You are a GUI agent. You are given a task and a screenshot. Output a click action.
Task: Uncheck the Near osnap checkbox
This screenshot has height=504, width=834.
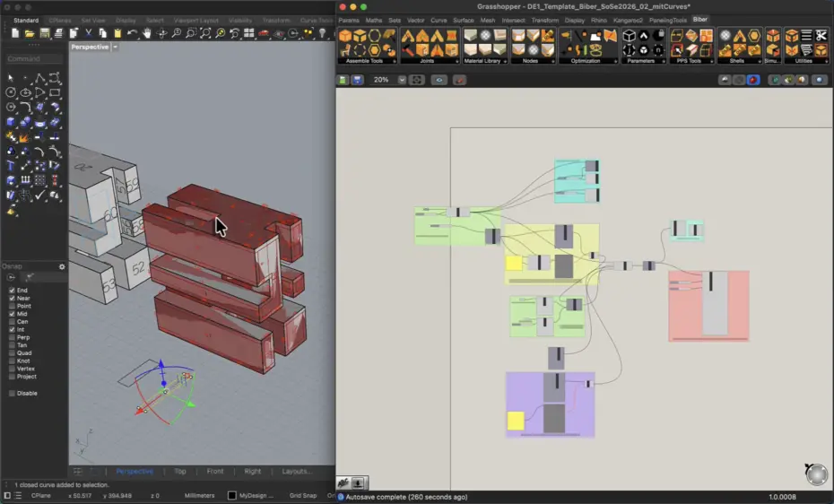pyautogui.click(x=12, y=299)
